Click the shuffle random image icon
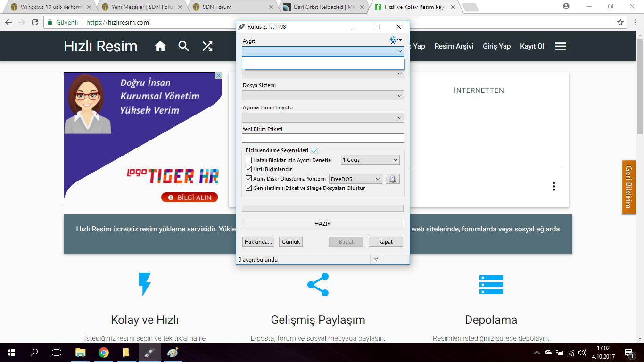This screenshot has width=644, height=362. pyautogui.click(x=207, y=46)
